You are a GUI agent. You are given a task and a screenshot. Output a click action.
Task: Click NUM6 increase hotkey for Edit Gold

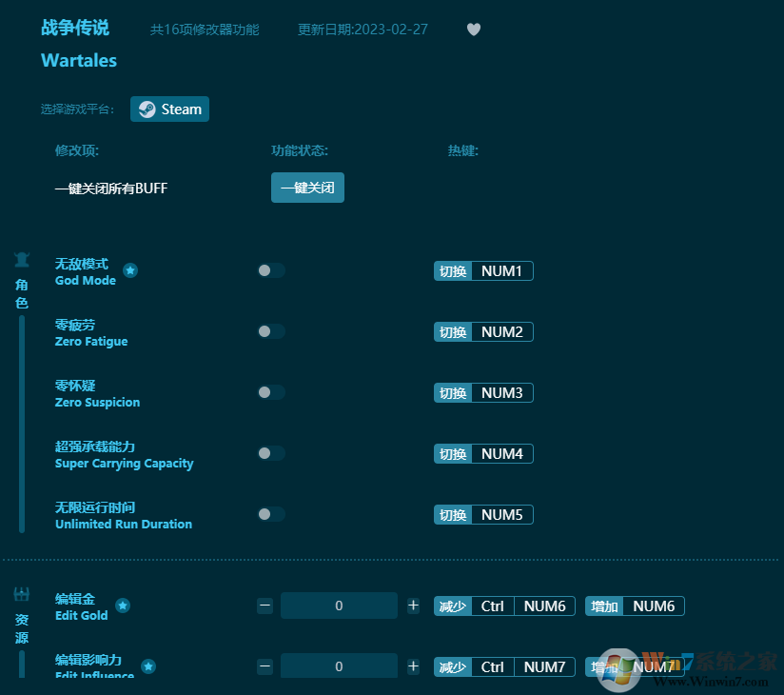pyautogui.click(x=653, y=606)
